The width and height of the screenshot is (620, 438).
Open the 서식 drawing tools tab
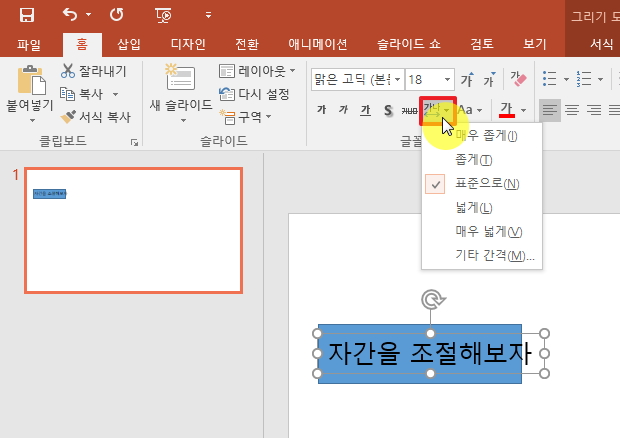pyautogui.click(x=601, y=44)
